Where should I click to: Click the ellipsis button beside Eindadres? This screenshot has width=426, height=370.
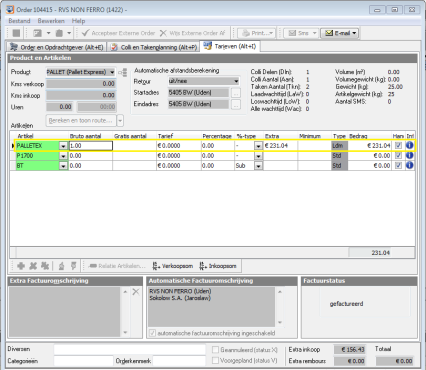click(235, 104)
